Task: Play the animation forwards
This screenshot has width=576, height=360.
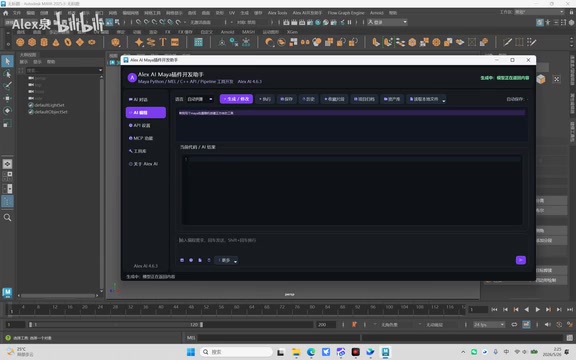Action: coord(537,310)
